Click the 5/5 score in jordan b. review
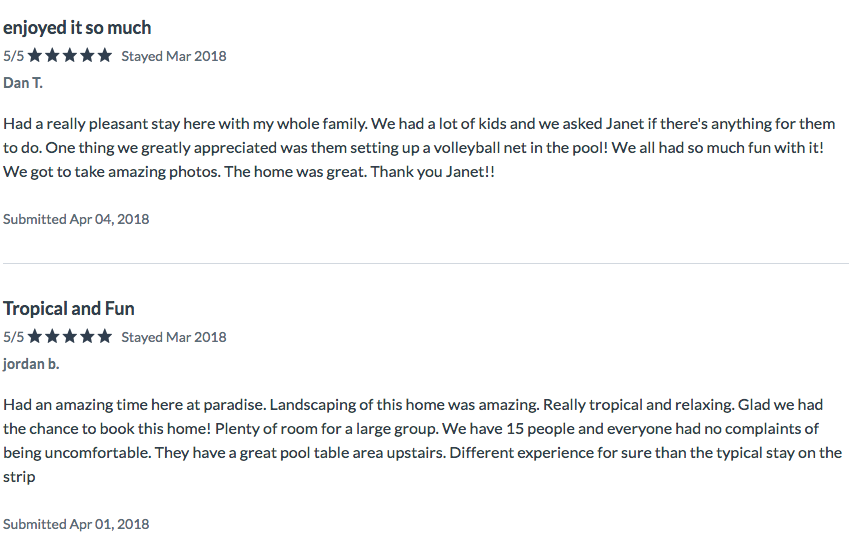 pyautogui.click(x=14, y=337)
